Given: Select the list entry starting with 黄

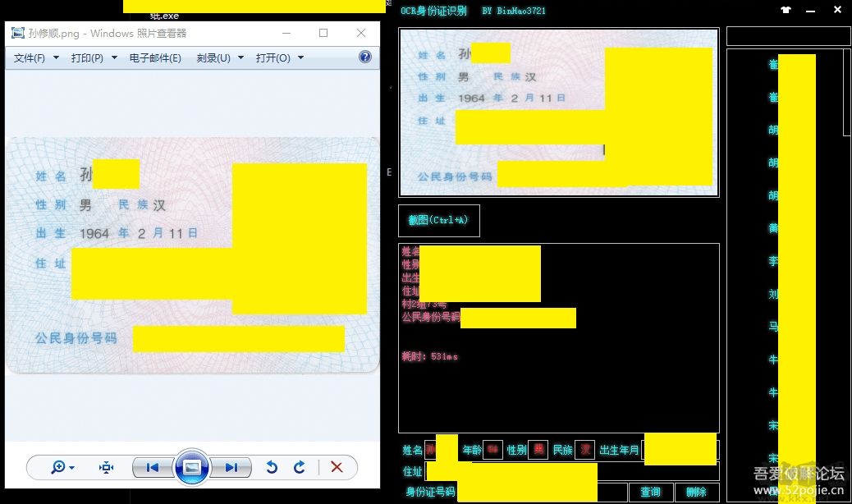Looking at the screenshot, I should pyautogui.click(x=773, y=228).
